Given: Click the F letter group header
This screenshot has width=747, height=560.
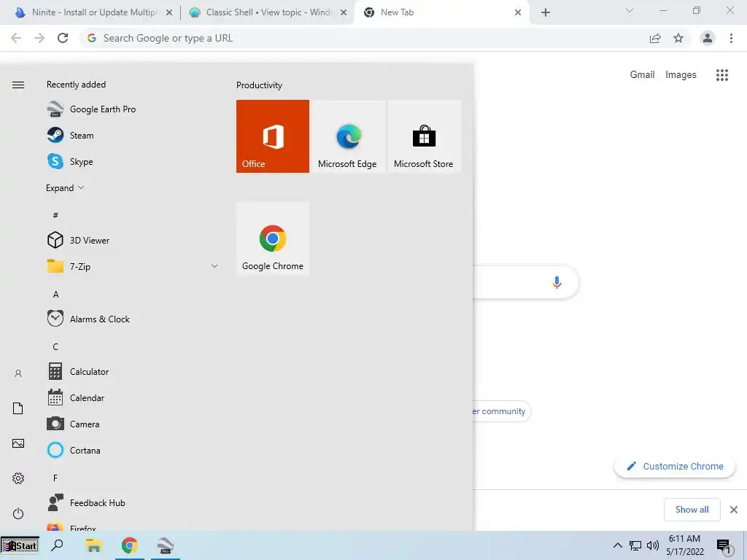Looking at the screenshot, I should 55,478.
